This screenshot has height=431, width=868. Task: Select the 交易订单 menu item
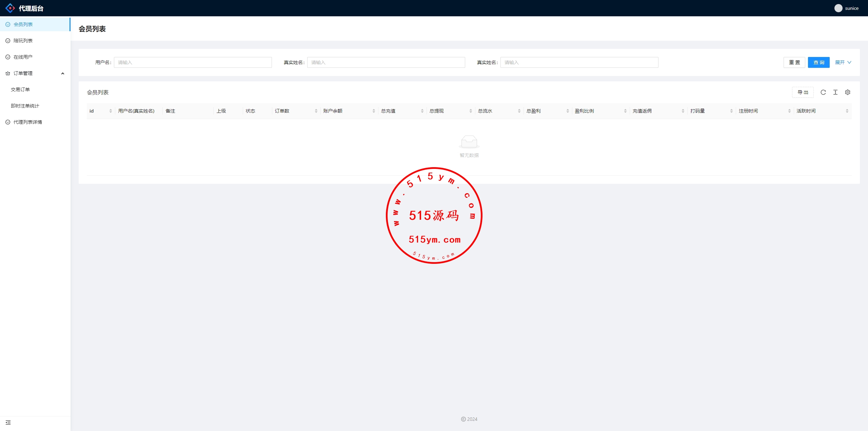pyautogui.click(x=20, y=90)
